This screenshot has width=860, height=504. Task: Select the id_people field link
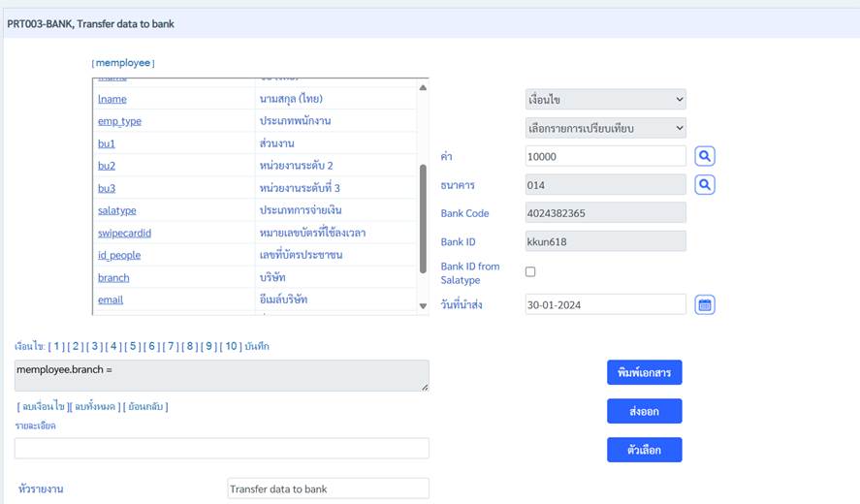point(119,255)
